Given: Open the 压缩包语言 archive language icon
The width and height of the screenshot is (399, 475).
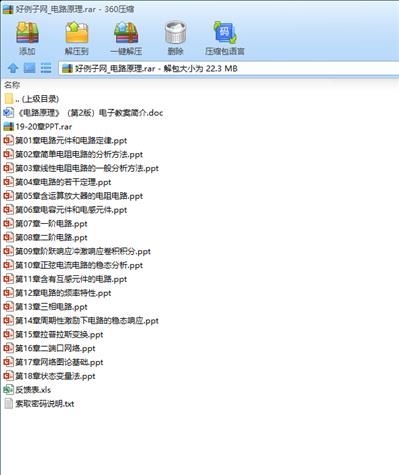Looking at the screenshot, I should (x=225, y=38).
